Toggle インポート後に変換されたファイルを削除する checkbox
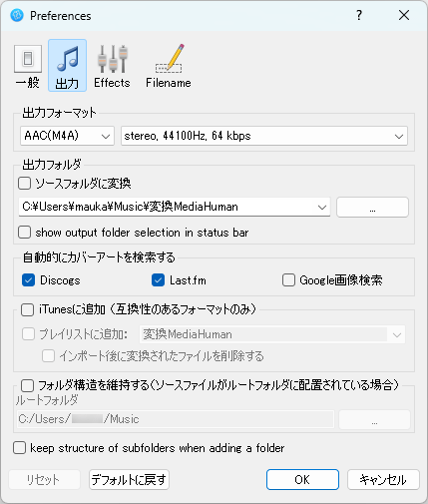Viewport: 428px width, 504px height. (x=48, y=356)
